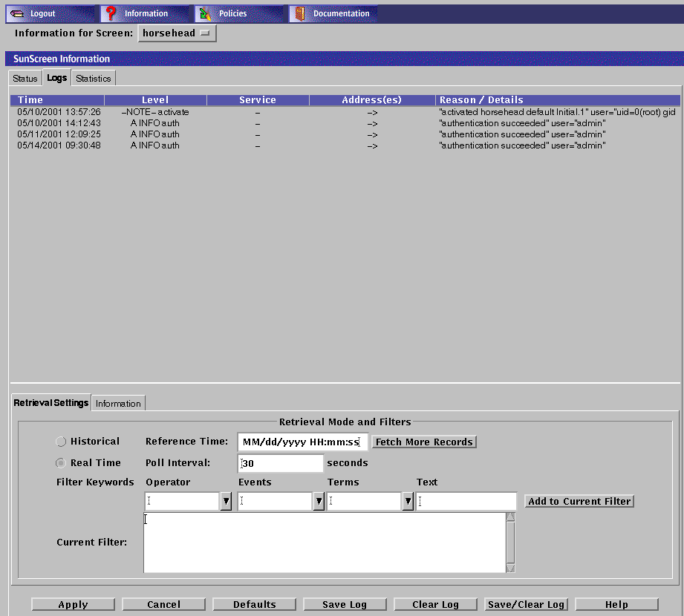Click the Save Log button

tap(345, 605)
